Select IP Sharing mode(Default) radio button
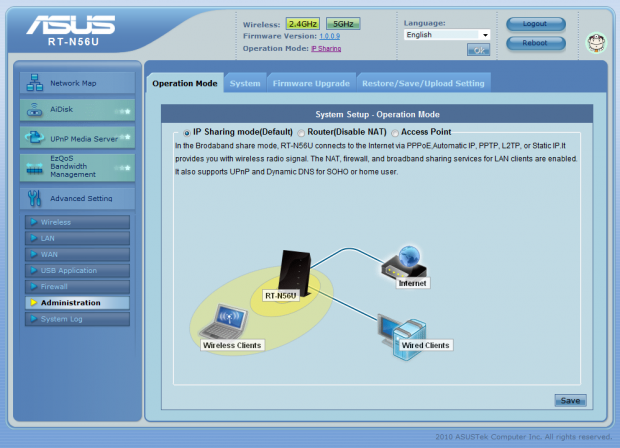 coord(186,133)
